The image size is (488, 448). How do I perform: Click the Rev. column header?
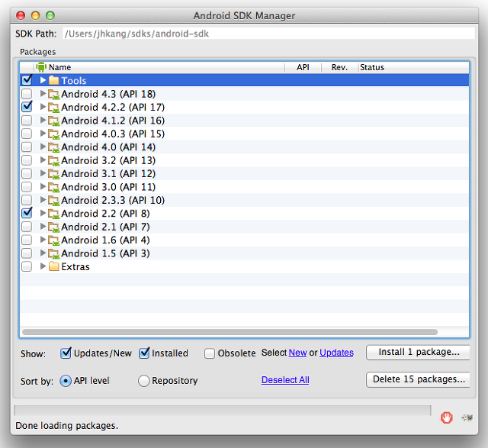(339, 67)
